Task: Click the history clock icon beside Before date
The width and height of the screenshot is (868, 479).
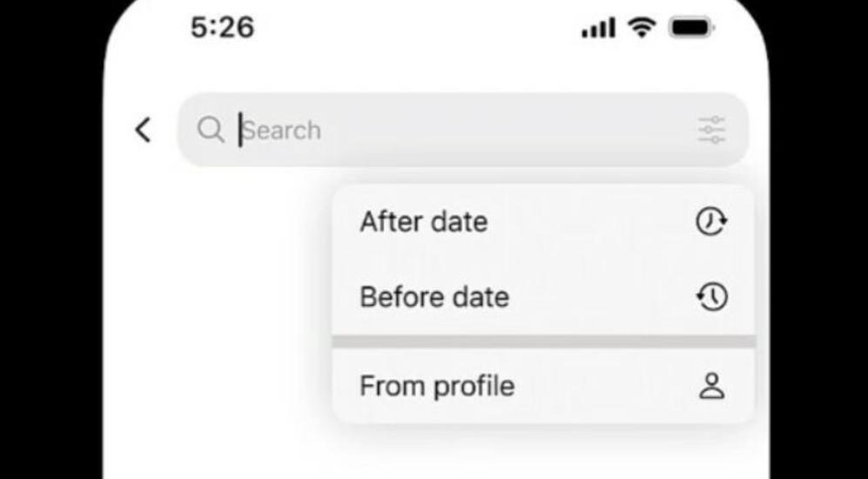Action: (711, 297)
